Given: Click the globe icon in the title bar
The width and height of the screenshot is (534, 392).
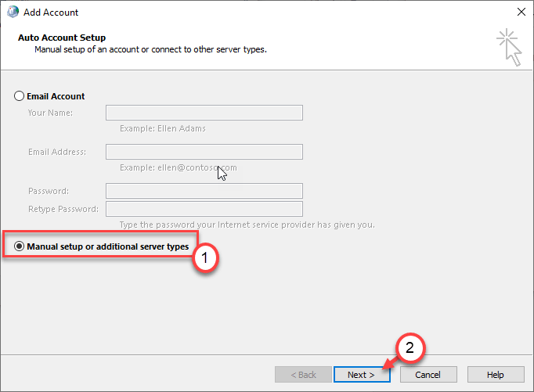Looking at the screenshot, I should pyautogui.click(x=12, y=13).
